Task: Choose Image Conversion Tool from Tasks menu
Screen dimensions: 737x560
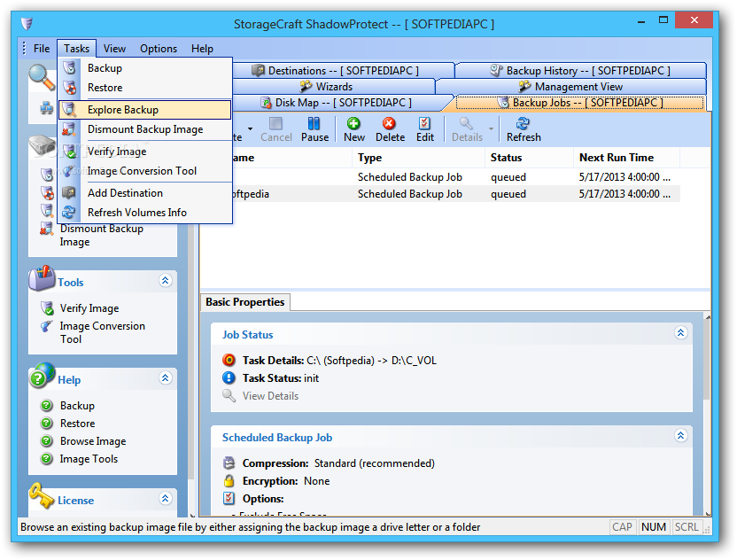Action: point(145,171)
